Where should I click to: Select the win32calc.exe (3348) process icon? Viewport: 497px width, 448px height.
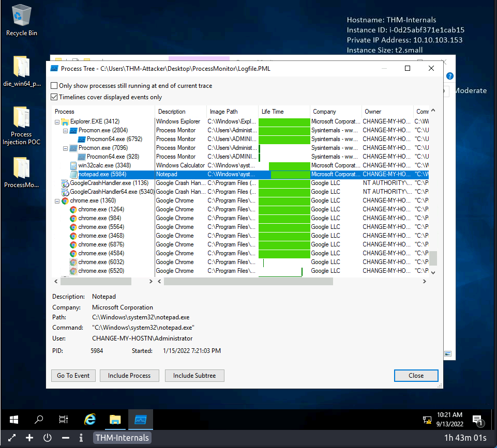coord(73,165)
